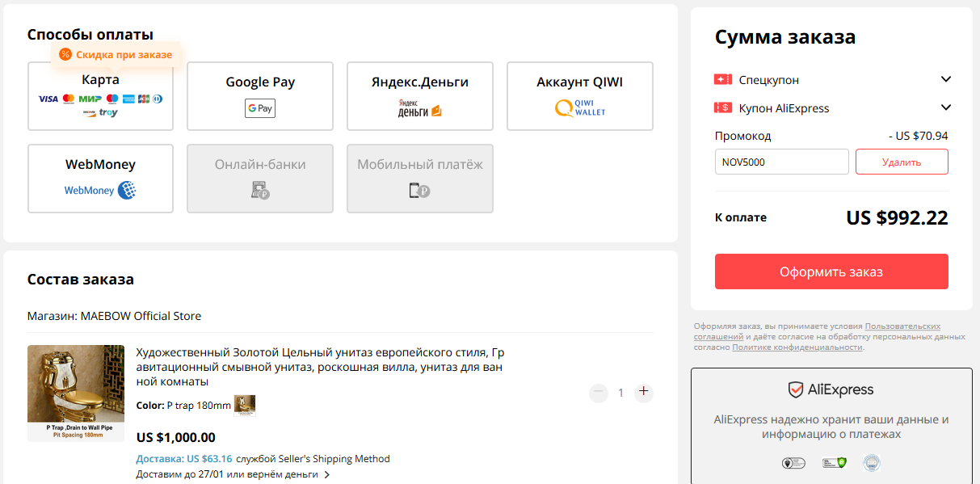Screen dimensions: 980x484
Task: Click the МИР card logo
Action: point(90,99)
